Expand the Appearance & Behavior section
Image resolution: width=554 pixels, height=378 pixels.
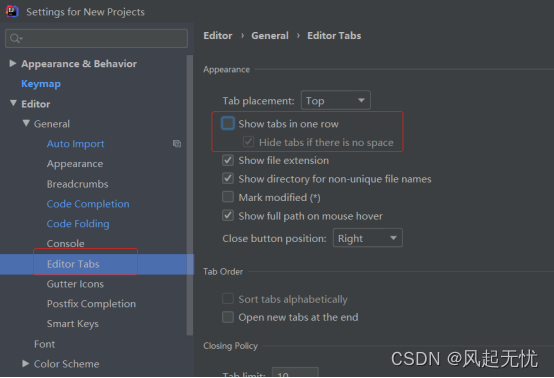pyautogui.click(x=13, y=64)
